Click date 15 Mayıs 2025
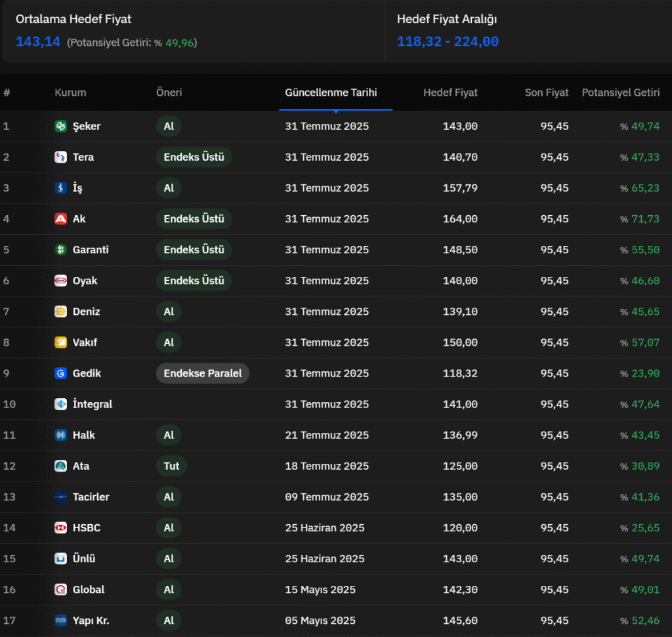 (x=320, y=590)
